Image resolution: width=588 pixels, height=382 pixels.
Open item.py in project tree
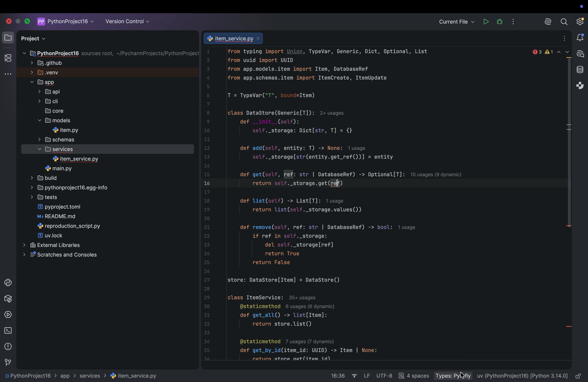pyautogui.click(x=69, y=130)
